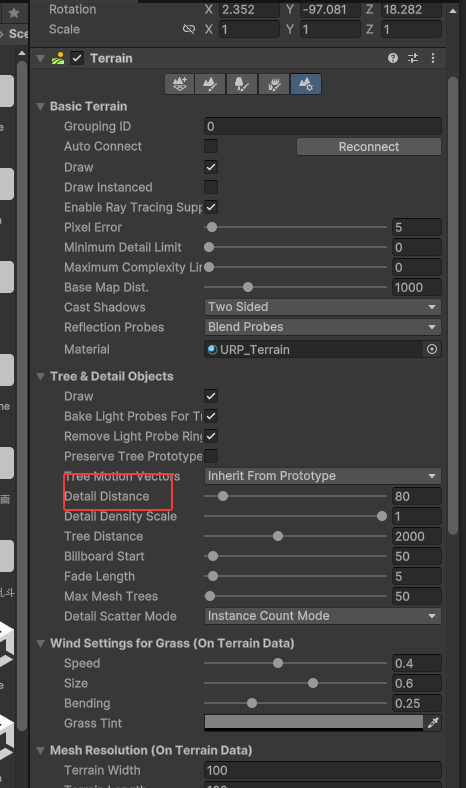Enable Preserve Tree Prototype checkbox

click(211, 456)
